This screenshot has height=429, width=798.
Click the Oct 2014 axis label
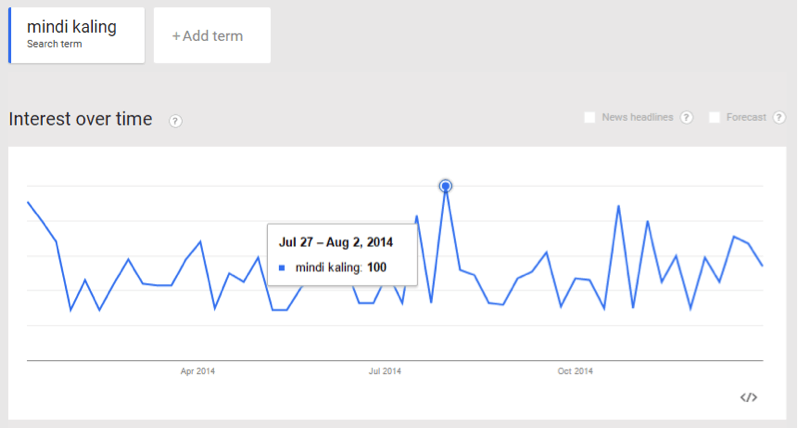tap(575, 371)
